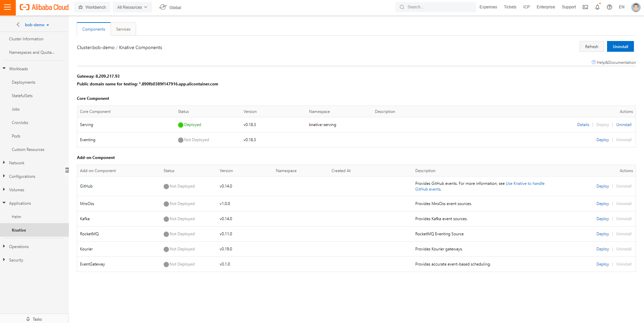This screenshot has height=323, width=644.
Task: Deploy the Eventing component
Action: (x=602, y=140)
